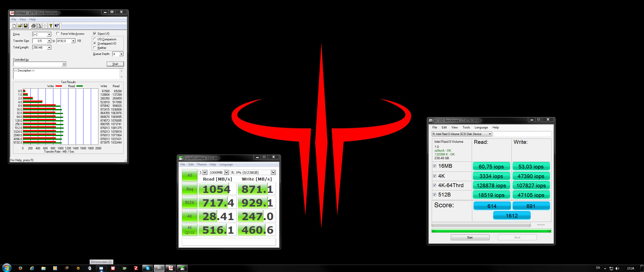This screenshot has height=272, width=644.
Task: Open Print Preview from ATTO toolbar
Action: (39, 26)
